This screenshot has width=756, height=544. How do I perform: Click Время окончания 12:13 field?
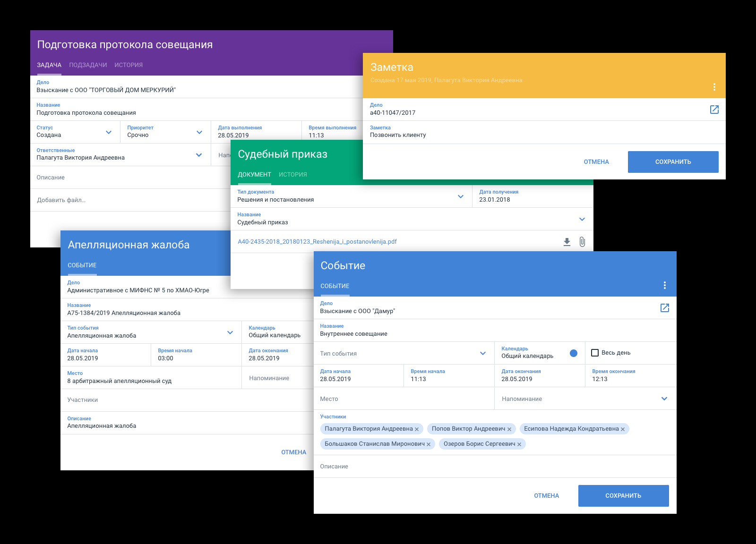[x=631, y=376]
